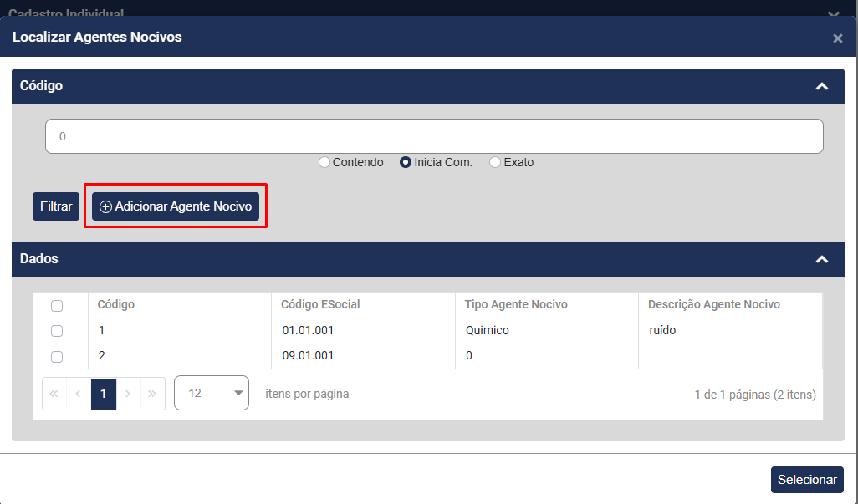Select the Contendo radio option

click(x=324, y=162)
